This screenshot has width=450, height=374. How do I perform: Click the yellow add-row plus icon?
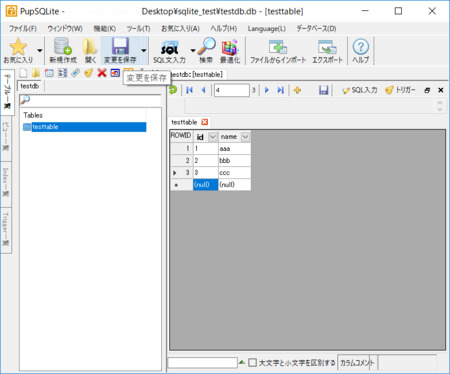tap(297, 90)
